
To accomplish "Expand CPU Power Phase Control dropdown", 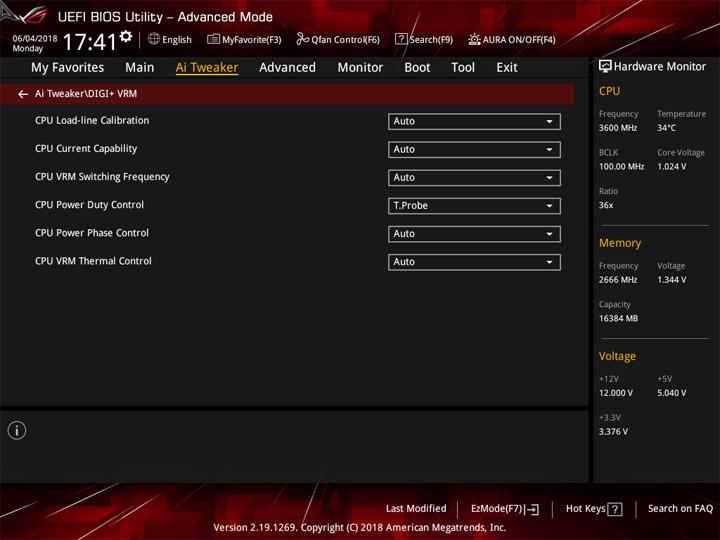I will [474, 234].
